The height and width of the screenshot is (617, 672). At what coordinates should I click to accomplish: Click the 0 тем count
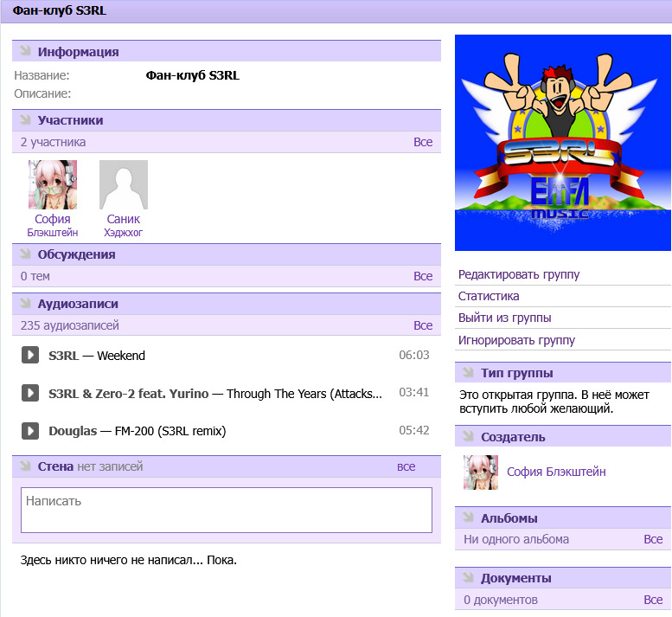35,276
